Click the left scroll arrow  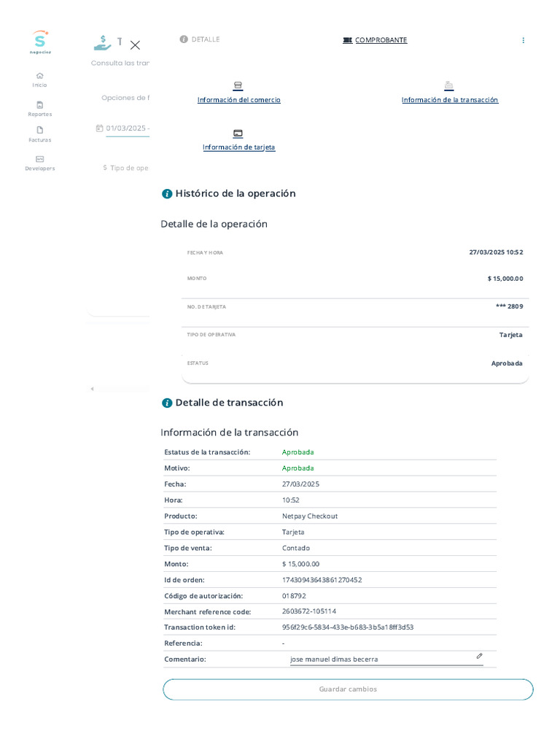92,389
